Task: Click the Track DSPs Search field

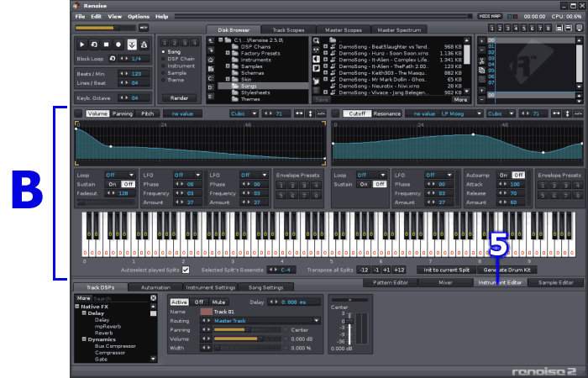Action: 121,298
